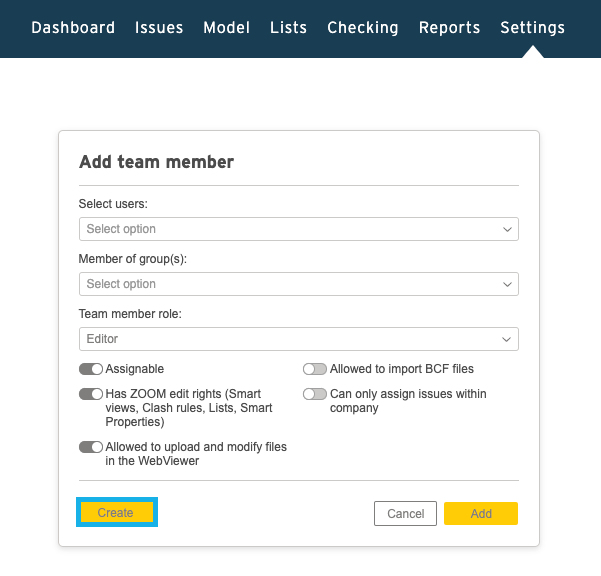Navigate to the Checking tab
This screenshot has height=576, width=601.
point(363,28)
